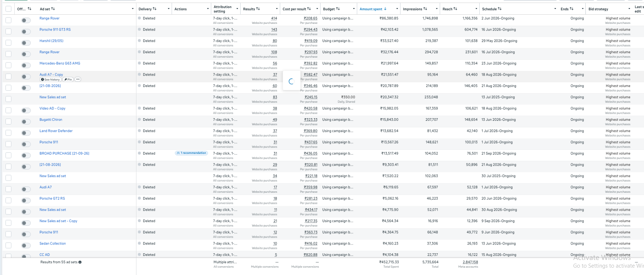This screenshot has height=275, width=644.
Task: Click the Ends column sort arrows
Action: pyautogui.click(x=571, y=9)
